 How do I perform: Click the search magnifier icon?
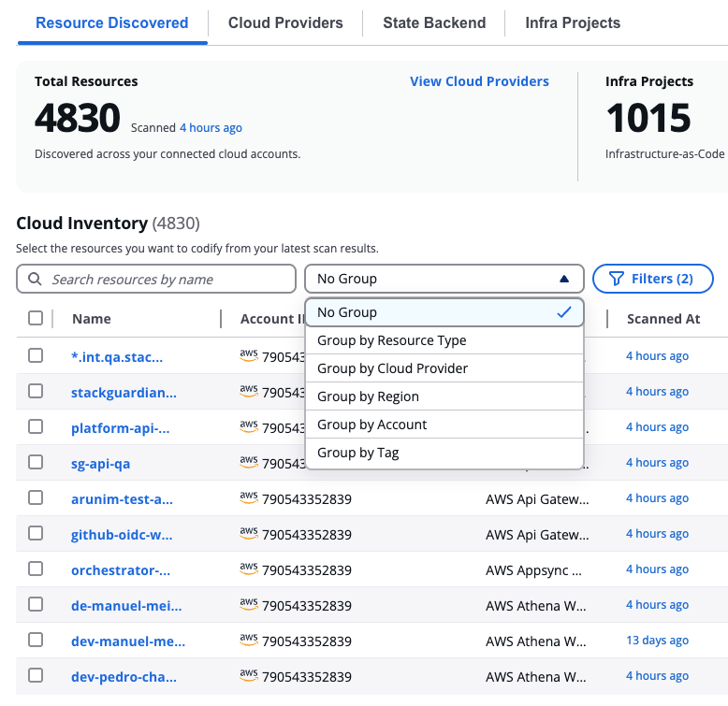(x=36, y=280)
